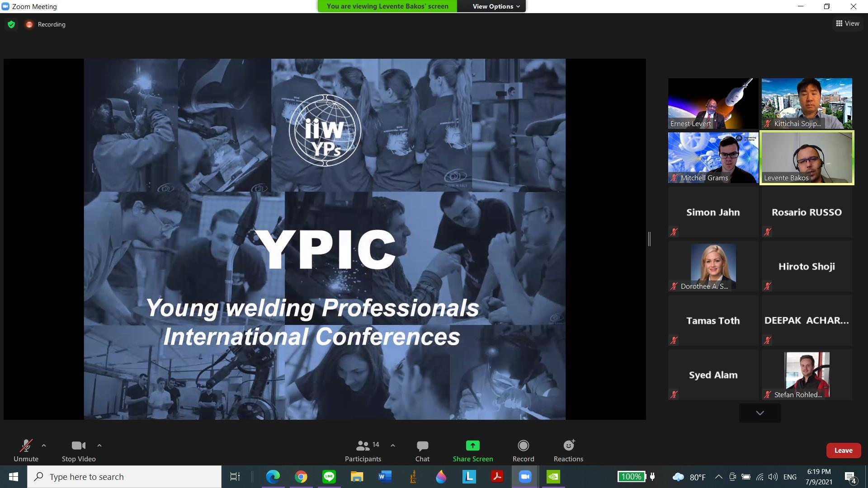Image resolution: width=868 pixels, height=488 pixels.
Task: Show more participants with down chevron
Action: coord(760,413)
